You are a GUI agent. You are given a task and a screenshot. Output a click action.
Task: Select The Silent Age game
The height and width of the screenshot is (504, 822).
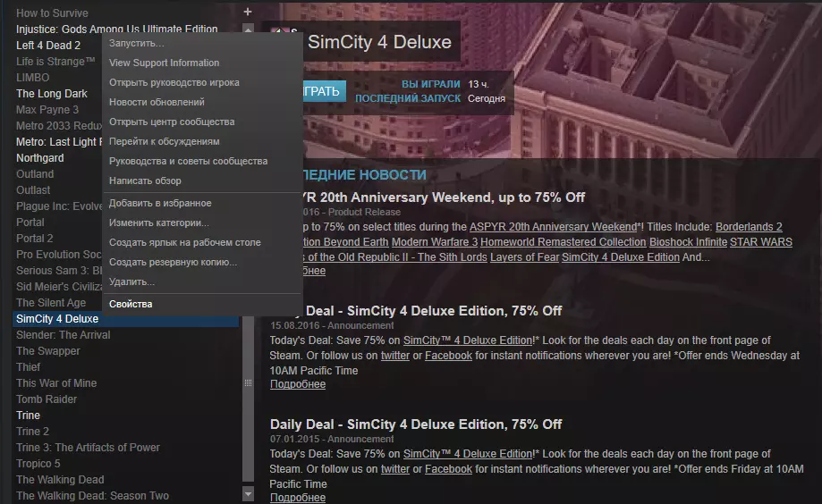(x=51, y=303)
